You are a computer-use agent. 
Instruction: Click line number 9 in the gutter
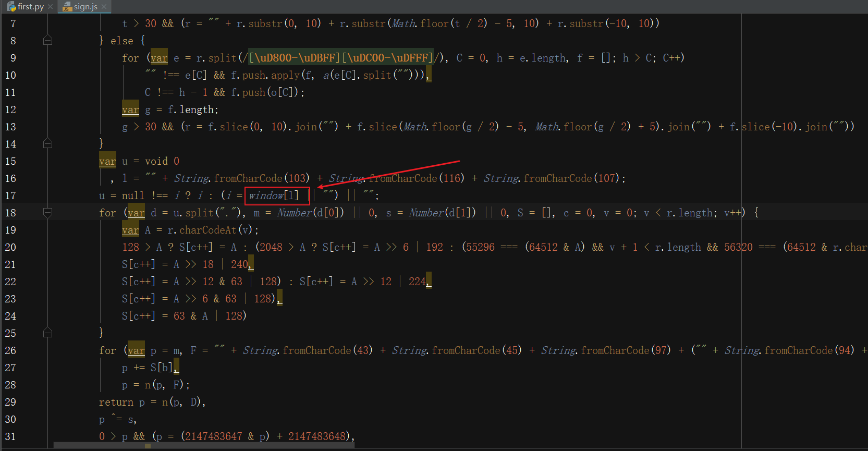tap(13, 58)
